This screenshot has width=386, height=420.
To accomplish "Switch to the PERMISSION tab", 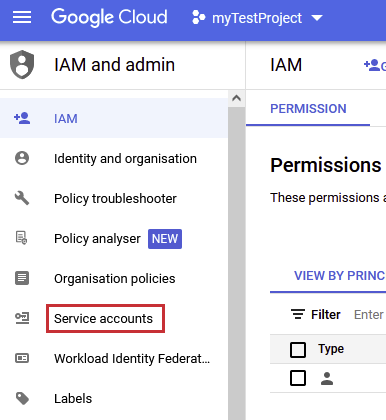I will (308, 109).
